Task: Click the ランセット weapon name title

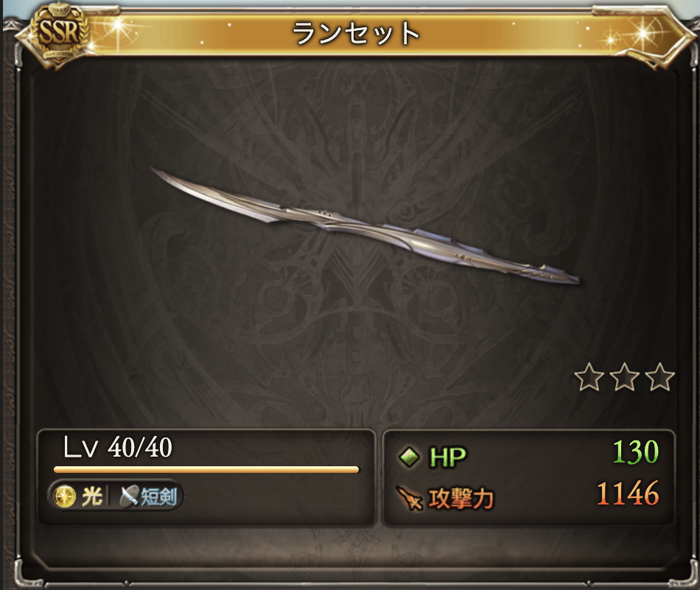Action: coord(356,33)
